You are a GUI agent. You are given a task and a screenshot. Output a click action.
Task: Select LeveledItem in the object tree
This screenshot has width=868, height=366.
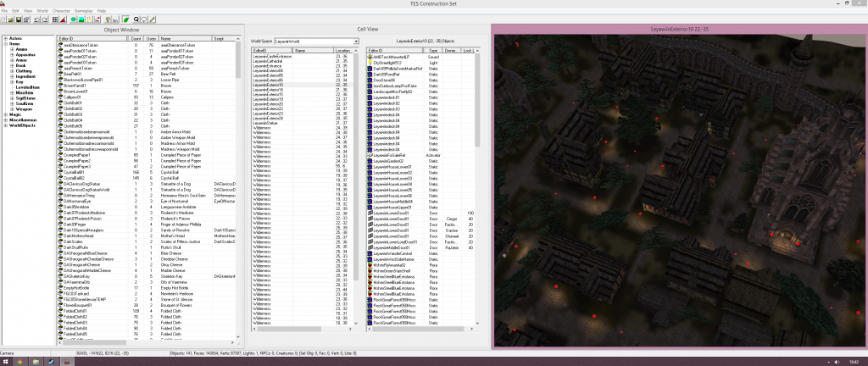(x=28, y=87)
